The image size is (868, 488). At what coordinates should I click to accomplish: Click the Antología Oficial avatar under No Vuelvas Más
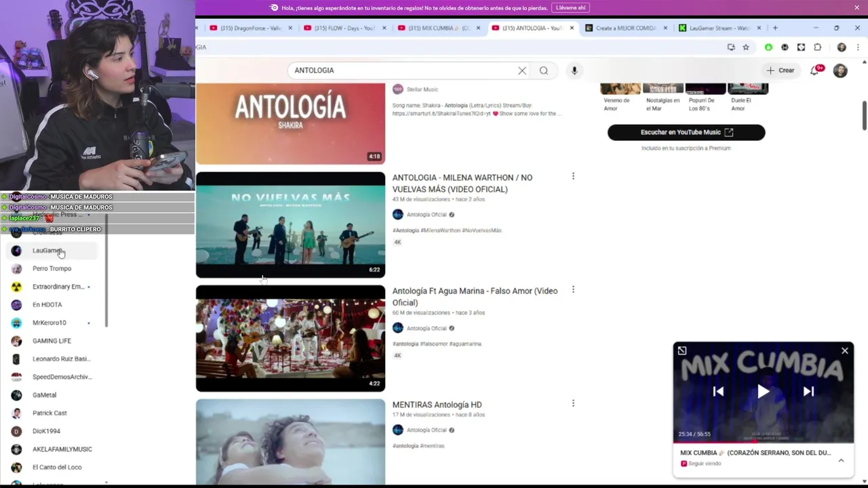pyautogui.click(x=398, y=215)
